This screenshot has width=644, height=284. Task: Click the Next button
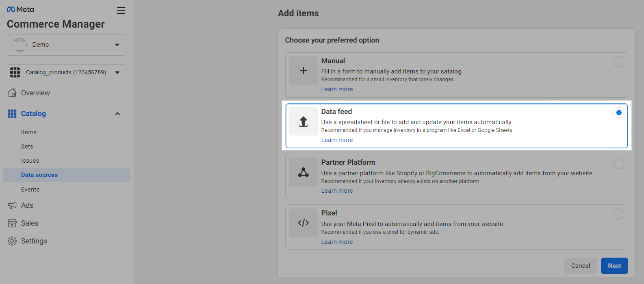tap(614, 266)
